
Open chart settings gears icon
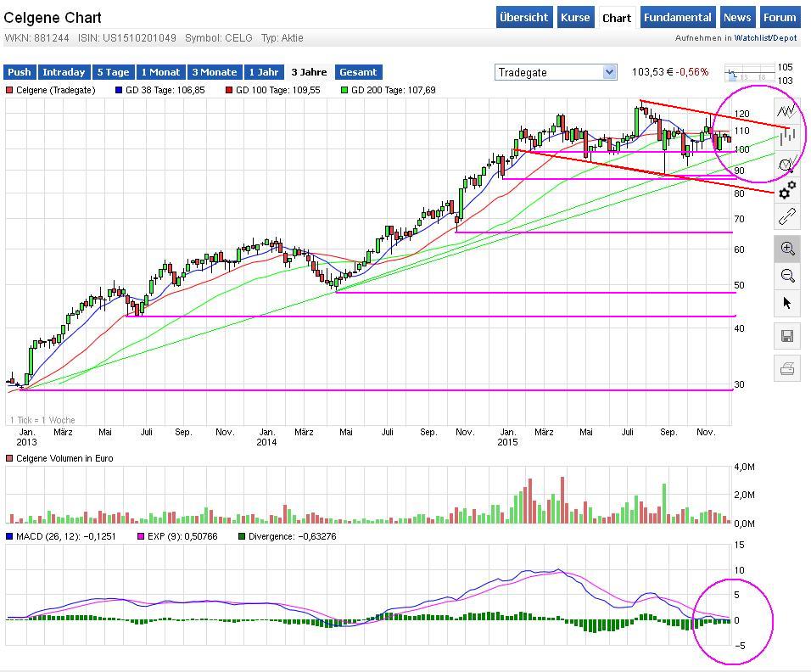click(787, 190)
